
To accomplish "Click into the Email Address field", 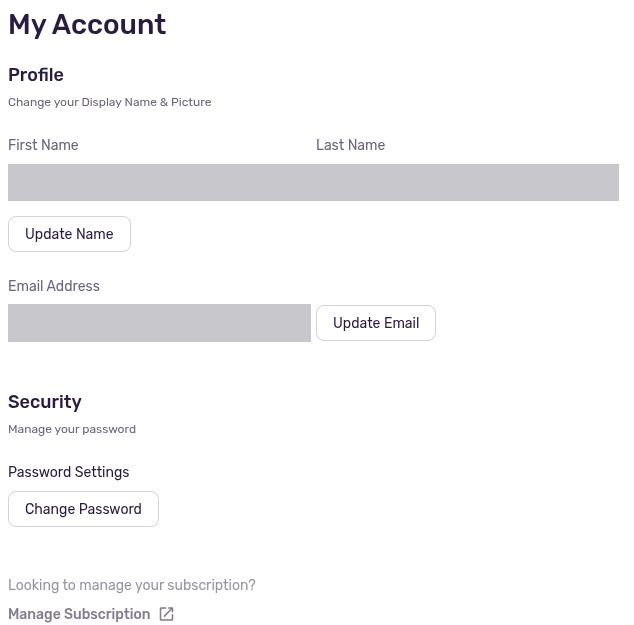I will [159, 323].
